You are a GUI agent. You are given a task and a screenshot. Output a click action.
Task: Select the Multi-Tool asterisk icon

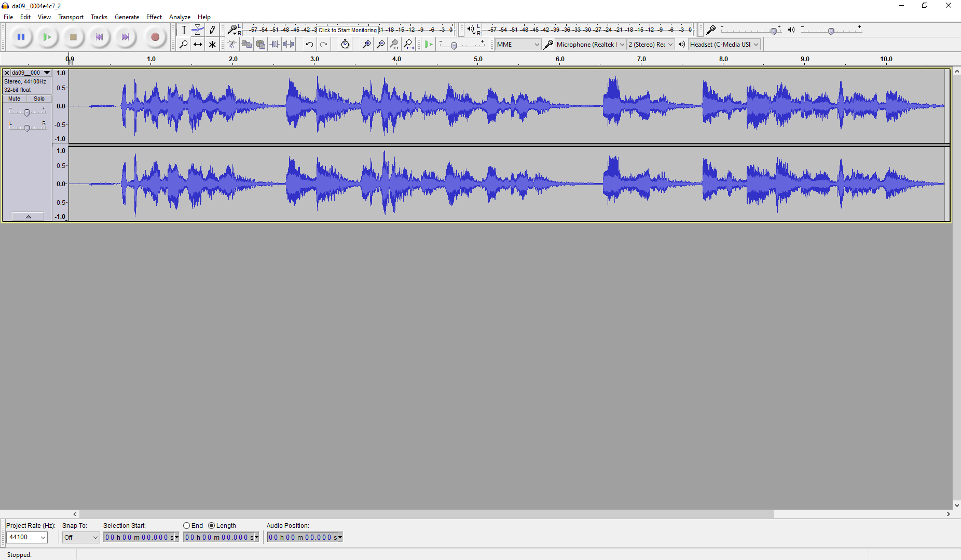(212, 45)
